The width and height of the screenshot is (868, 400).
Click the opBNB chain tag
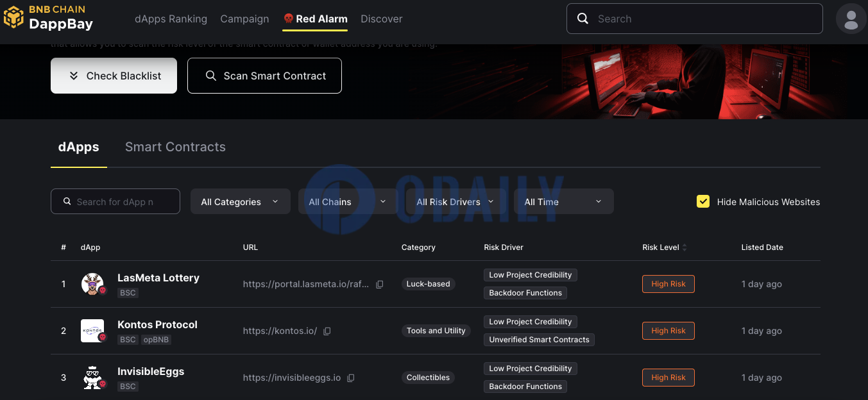157,340
